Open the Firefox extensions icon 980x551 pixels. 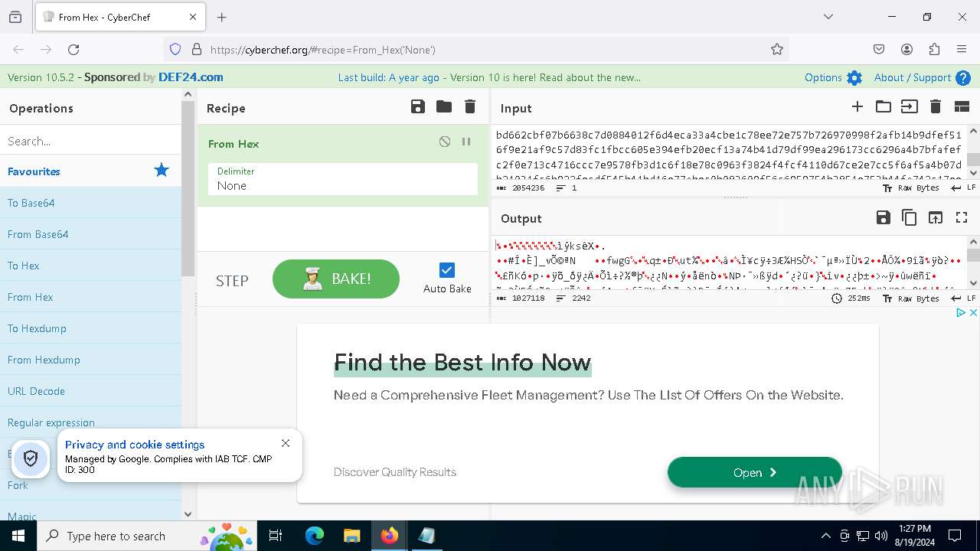934,49
